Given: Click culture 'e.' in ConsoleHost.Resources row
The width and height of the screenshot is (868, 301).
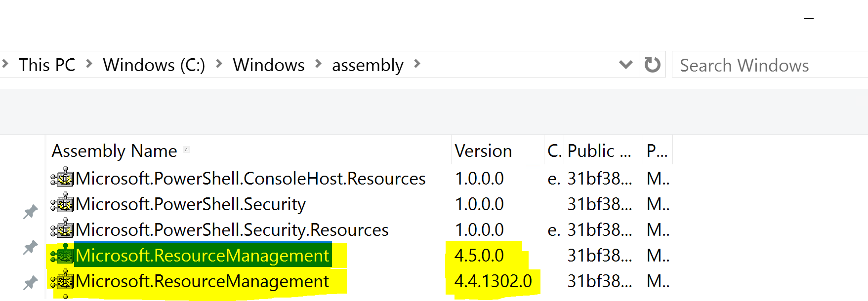Looking at the screenshot, I should click(x=554, y=179).
